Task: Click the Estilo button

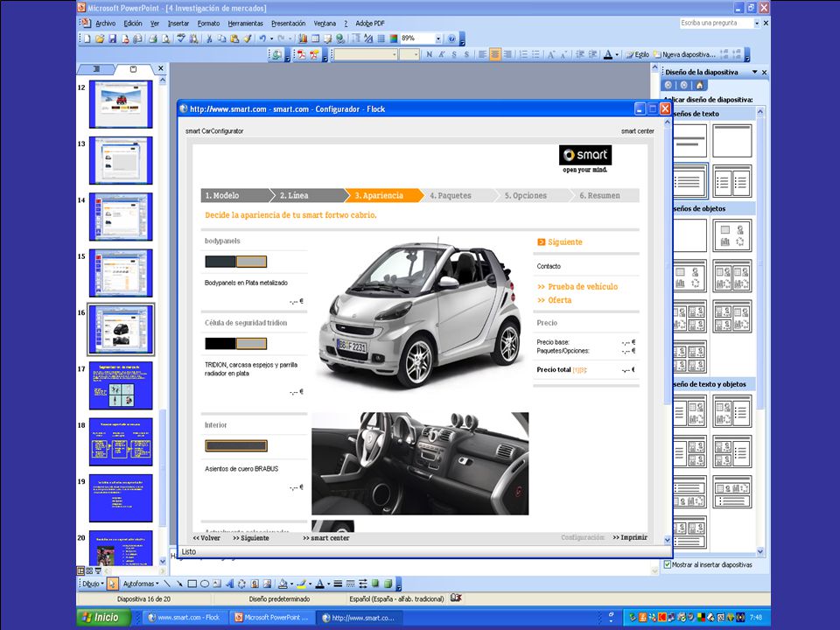Action: (638, 54)
